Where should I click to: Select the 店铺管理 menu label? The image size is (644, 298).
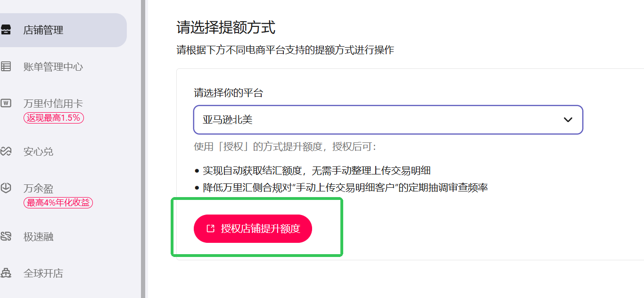pos(43,30)
